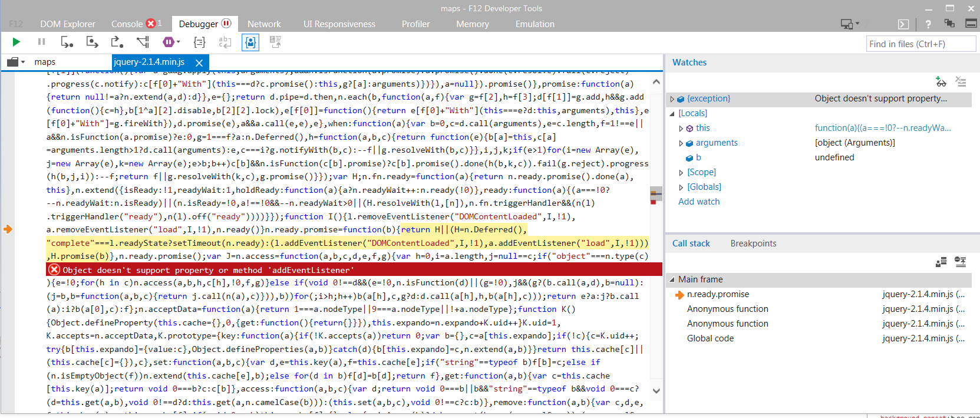980x418 pixels.
Task: Open the Profiler tab
Action: pyautogui.click(x=415, y=24)
